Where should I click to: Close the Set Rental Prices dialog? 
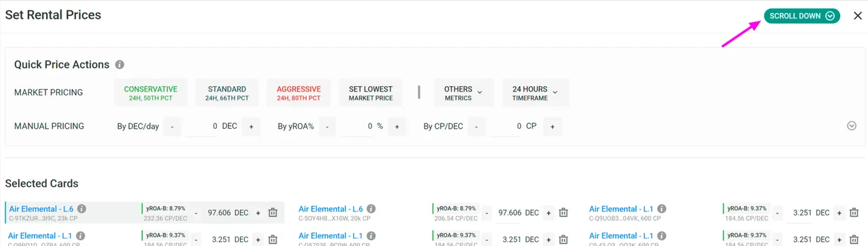click(x=858, y=16)
